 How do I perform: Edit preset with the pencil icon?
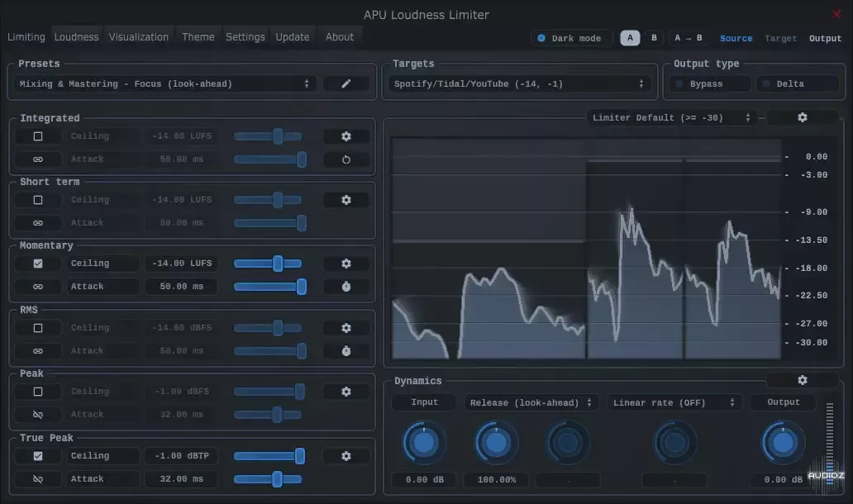pos(346,83)
